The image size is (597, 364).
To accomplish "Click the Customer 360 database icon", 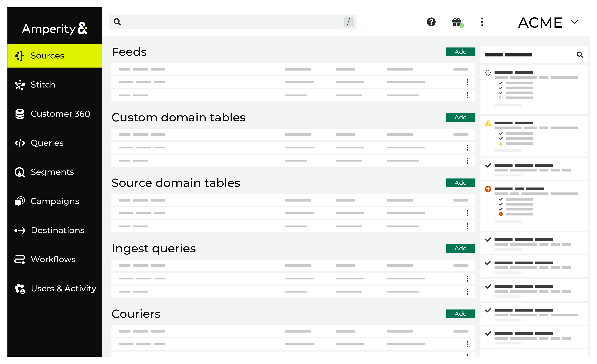I will click(x=20, y=114).
